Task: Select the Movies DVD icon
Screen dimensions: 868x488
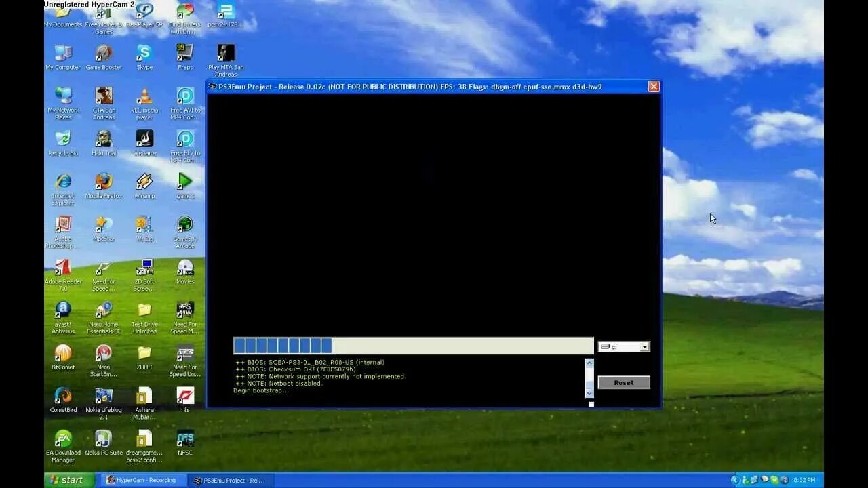Action: pos(185,271)
